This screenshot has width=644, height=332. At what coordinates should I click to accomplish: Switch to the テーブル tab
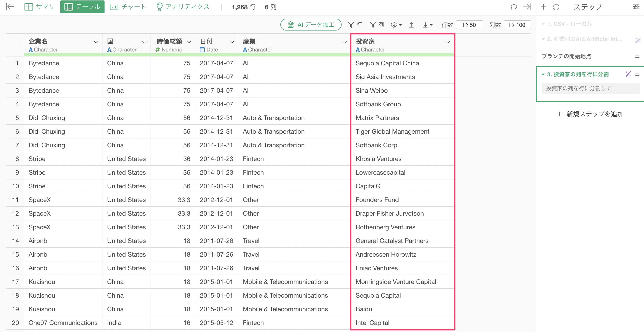pos(82,7)
